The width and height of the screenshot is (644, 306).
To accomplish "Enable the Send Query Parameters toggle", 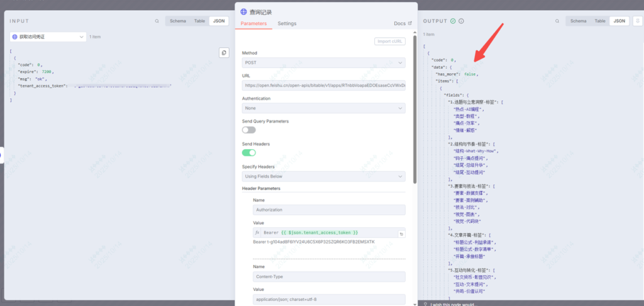I will (x=249, y=130).
